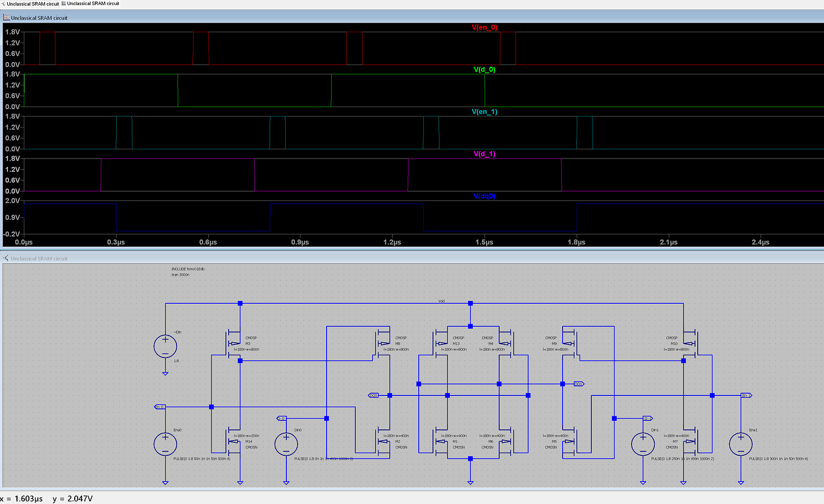
Task: Click the V(dq0) trace label
Action: 484,196
